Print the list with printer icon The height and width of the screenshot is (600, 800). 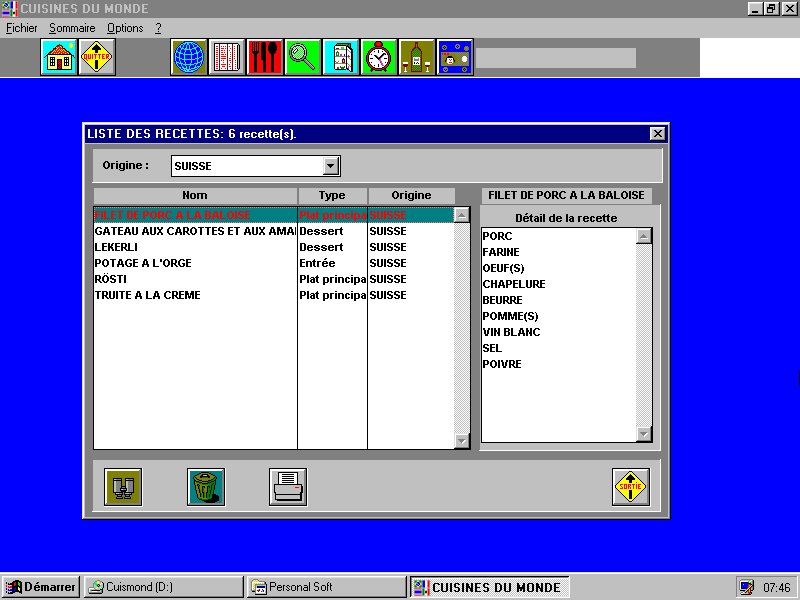288,487
